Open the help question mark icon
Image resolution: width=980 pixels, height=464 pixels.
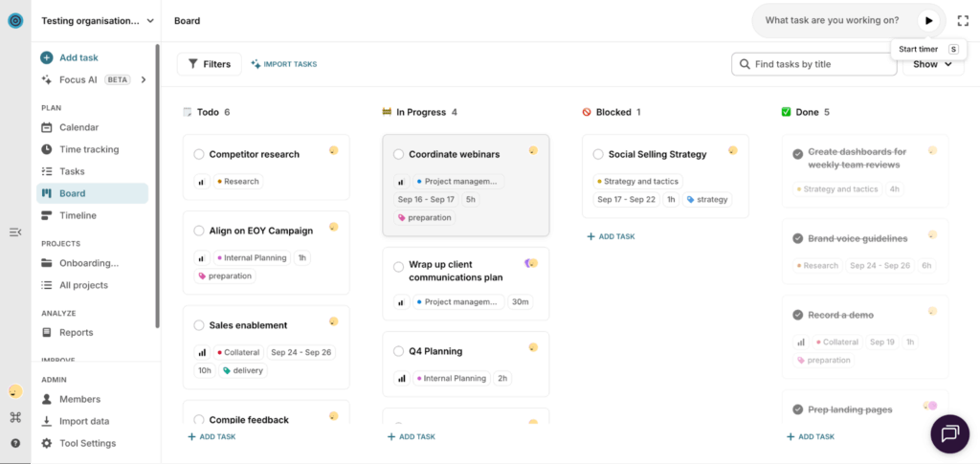15,443
